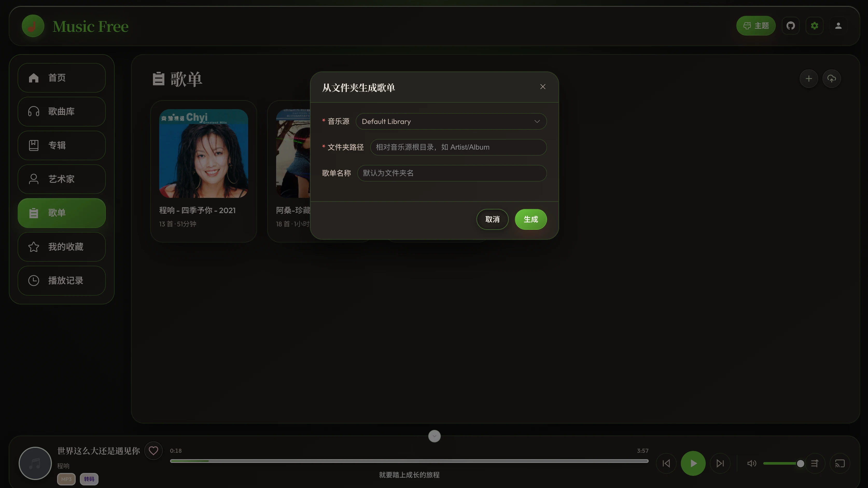Play the current track

click(x=693, y=463)
